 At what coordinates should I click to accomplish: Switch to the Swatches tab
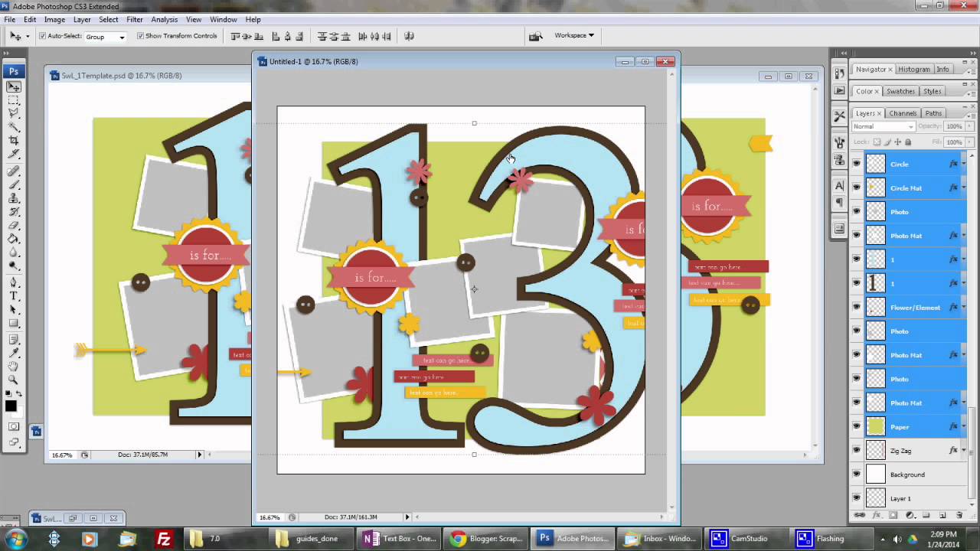tap(900, 91)
